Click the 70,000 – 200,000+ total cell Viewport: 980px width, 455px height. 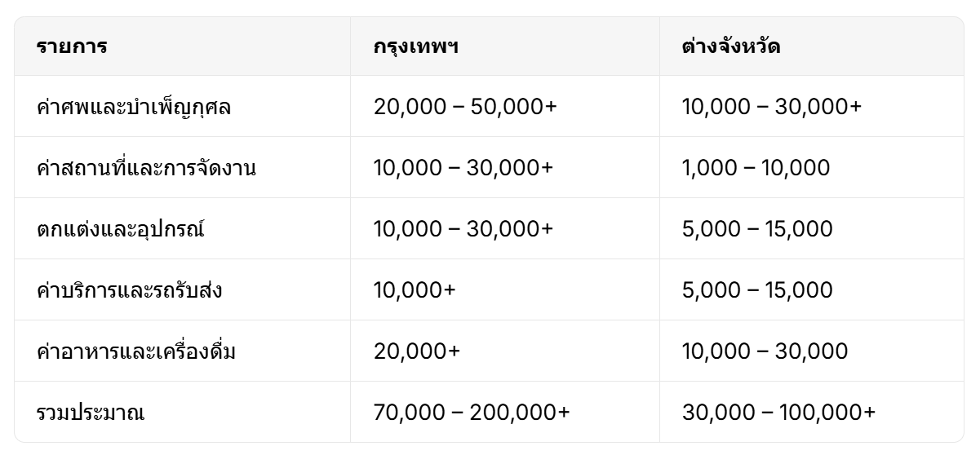pos(472,413)
